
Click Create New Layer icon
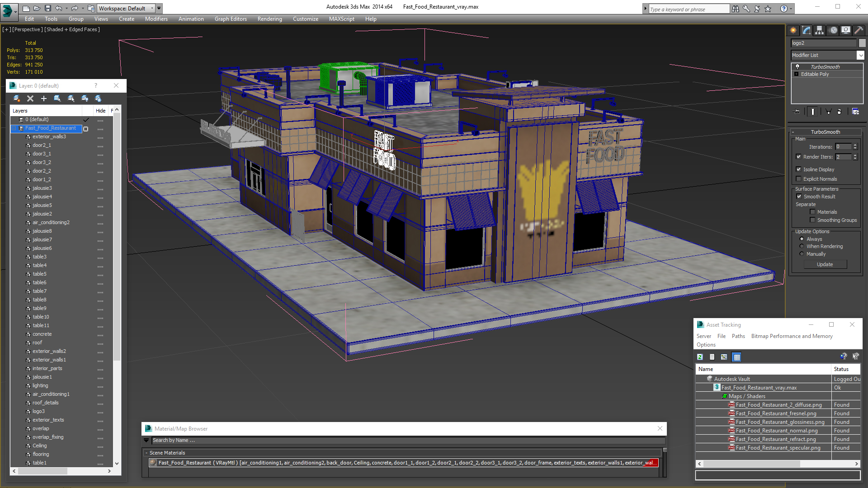point(17,99)
